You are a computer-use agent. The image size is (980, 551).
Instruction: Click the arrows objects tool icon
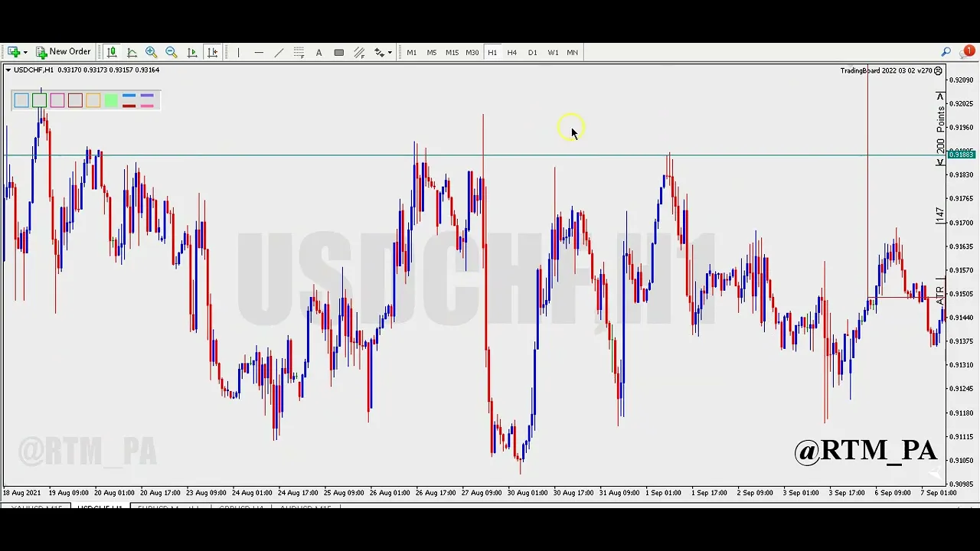(x=379, y=52)
